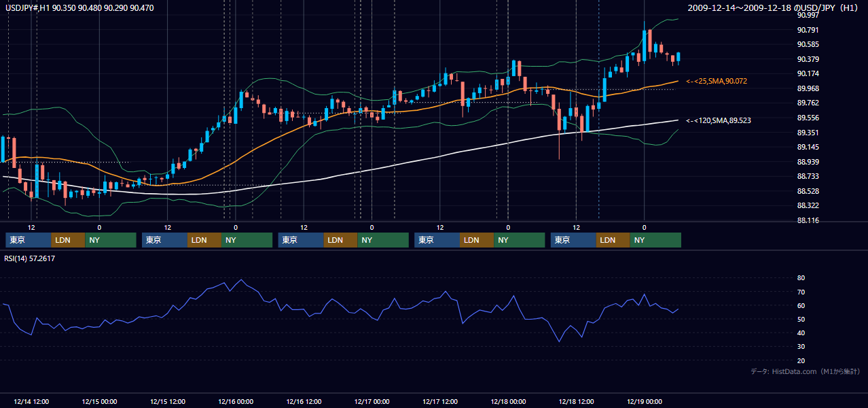Click price axis label 88.939
The width and height of the screenshot is (868, 408).
pos(808,162)
